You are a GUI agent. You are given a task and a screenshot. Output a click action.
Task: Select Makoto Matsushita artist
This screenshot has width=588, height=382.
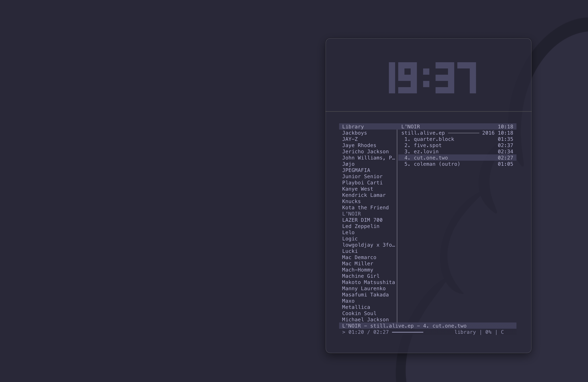[x=368, y=282]
